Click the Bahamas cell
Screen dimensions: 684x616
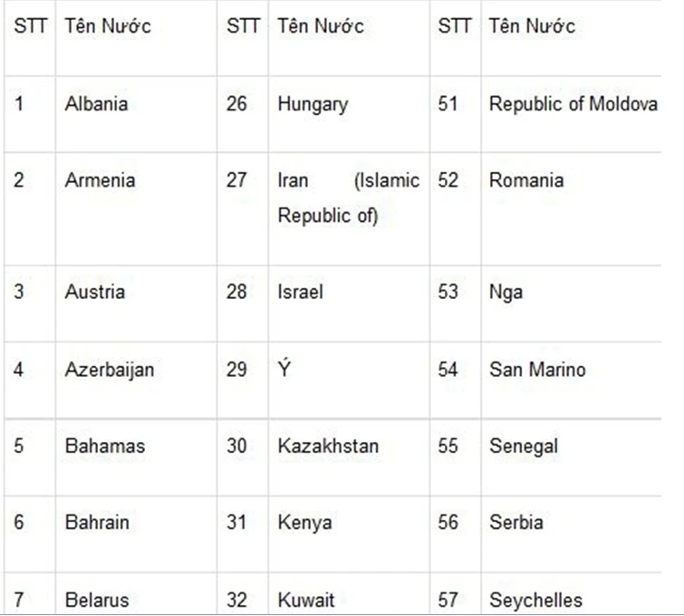coord(104,446)
